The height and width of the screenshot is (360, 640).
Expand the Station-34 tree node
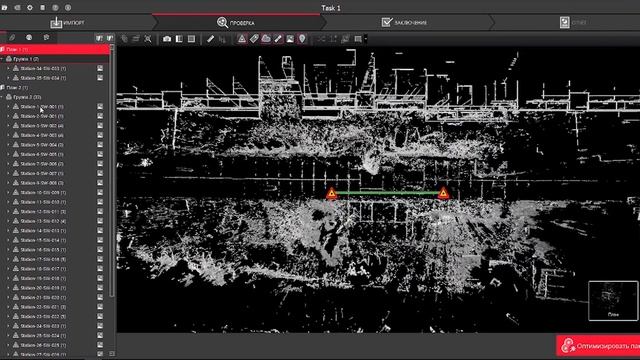tap(8, 69)
